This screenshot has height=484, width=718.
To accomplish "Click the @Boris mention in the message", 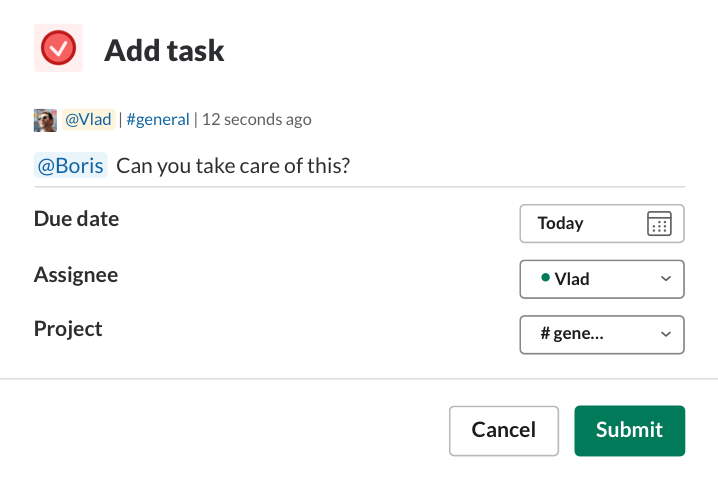I will 70,165.
